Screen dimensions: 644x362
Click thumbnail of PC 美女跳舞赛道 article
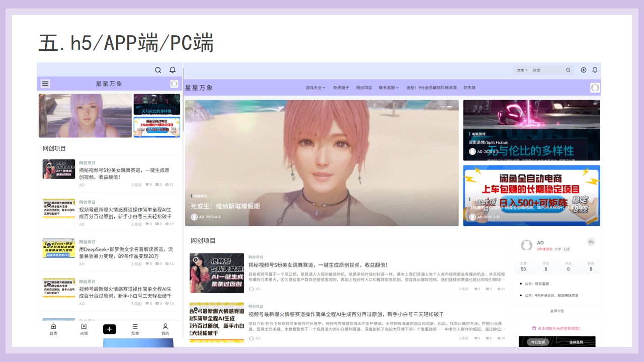point(217,273)
